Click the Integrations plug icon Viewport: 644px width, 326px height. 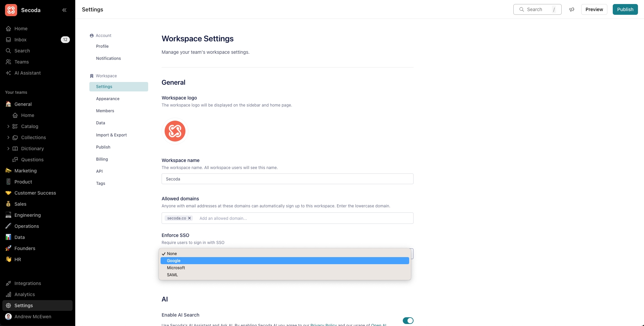[x=8, y=283]
